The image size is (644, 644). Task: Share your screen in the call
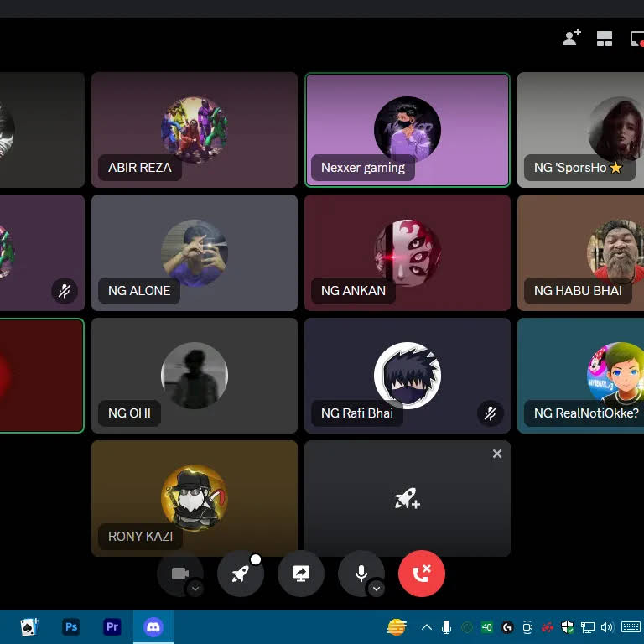301,574
